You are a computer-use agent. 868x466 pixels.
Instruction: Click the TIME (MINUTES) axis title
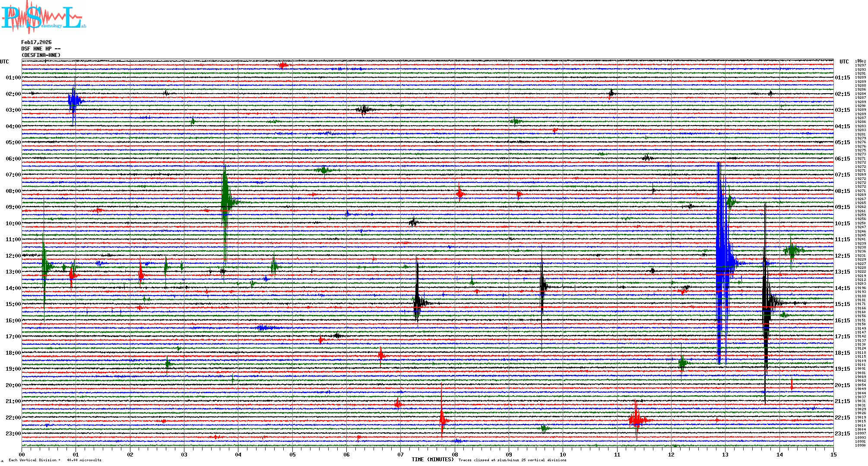(432, 460)
